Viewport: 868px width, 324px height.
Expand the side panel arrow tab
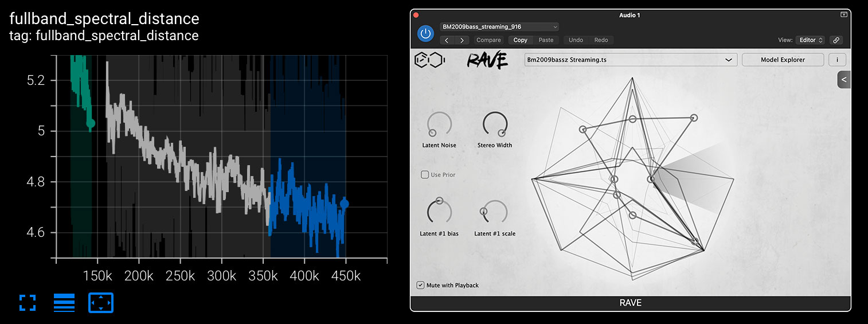click(844, 80)
